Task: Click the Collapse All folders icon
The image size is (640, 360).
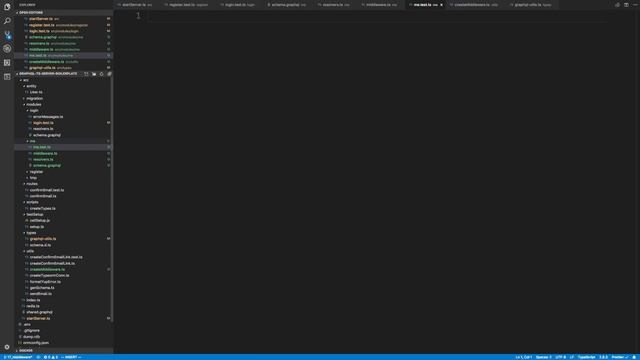Action: coord(109,74)
